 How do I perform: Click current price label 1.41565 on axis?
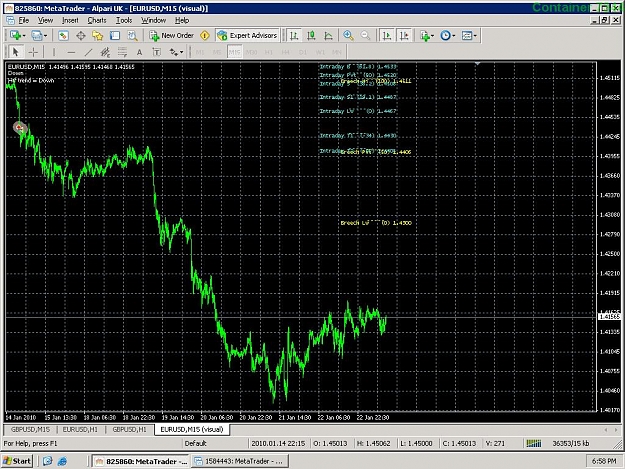tap(609, 316)
